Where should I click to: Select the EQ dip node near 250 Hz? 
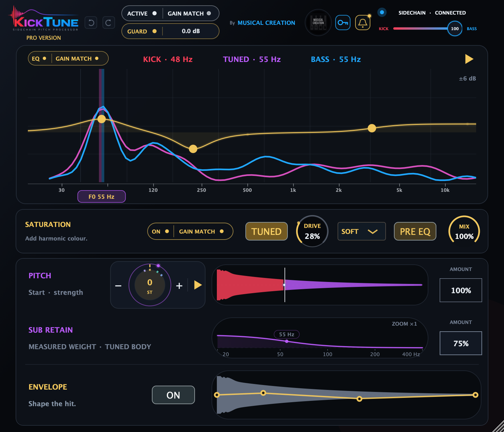193,149
